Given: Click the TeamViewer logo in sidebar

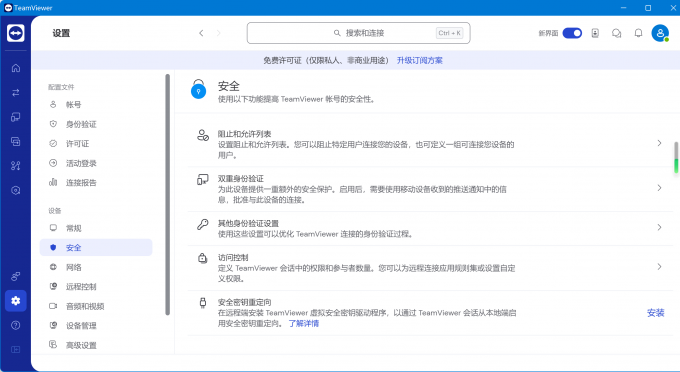Looking at the screenshot, I should click(16, 33).
